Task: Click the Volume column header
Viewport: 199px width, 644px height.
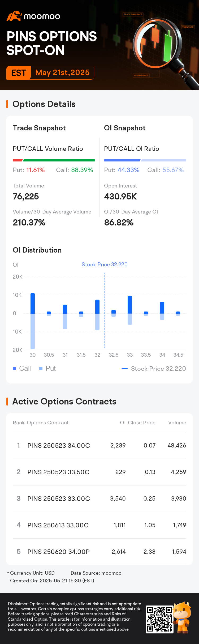Action: tap(177, 423)
